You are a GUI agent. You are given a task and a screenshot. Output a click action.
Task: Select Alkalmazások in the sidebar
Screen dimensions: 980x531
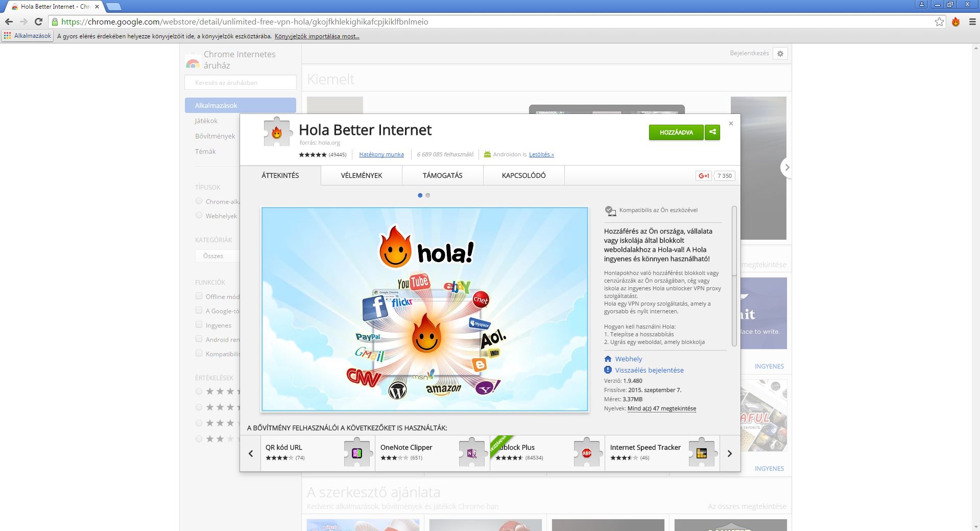tap(241, 105)
